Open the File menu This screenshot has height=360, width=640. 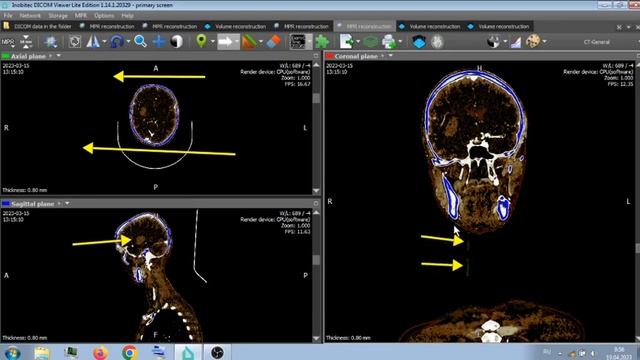pyautogui.click(x=8, y=16)
